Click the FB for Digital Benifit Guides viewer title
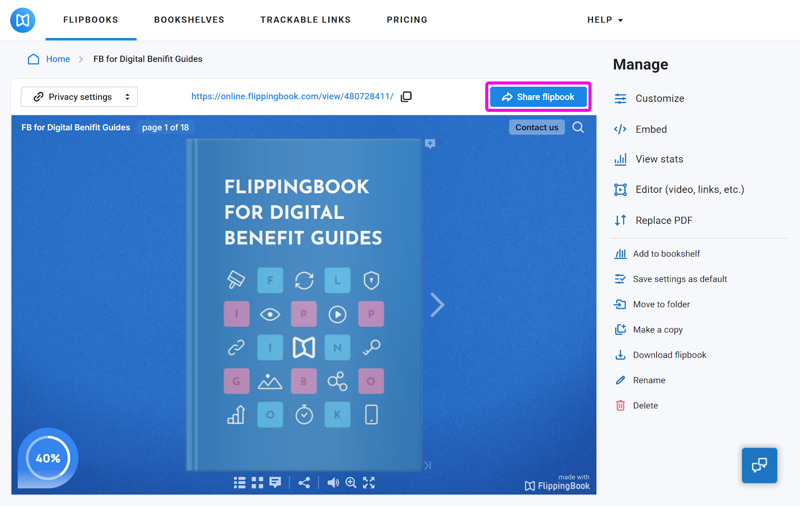 (76, 128)
